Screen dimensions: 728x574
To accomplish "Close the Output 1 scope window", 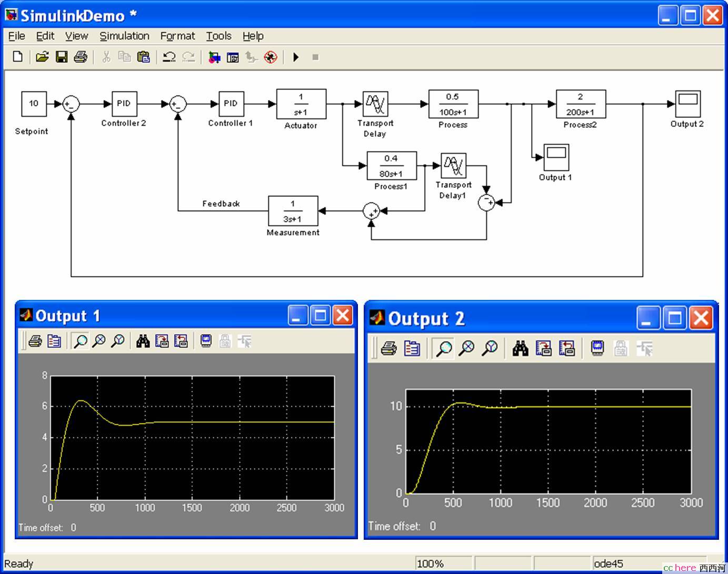I will (343, 316).
